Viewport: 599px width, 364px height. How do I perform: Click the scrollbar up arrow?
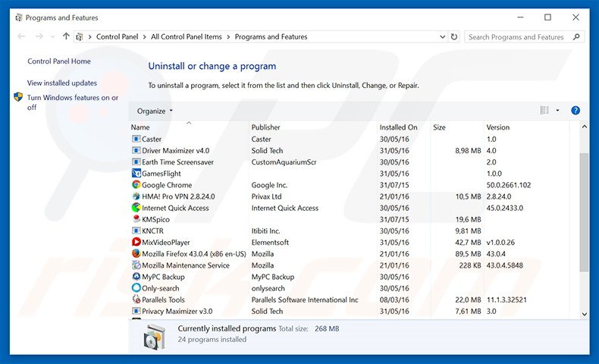[x=584, y=127]
